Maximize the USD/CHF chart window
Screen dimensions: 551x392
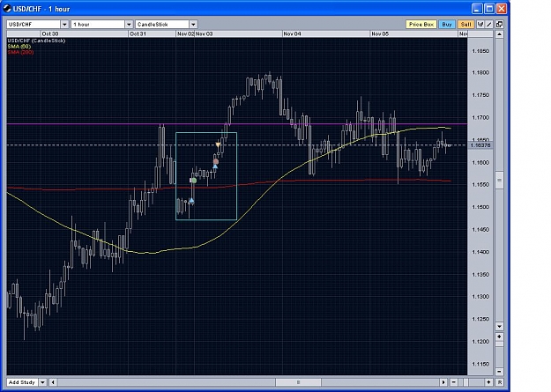pos(489,9)
